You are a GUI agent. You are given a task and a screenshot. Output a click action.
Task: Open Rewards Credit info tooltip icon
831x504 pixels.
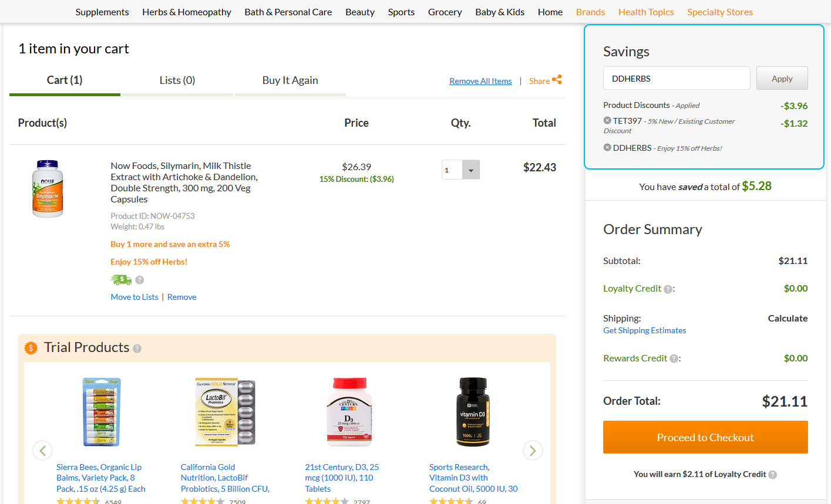coord(674,358)
